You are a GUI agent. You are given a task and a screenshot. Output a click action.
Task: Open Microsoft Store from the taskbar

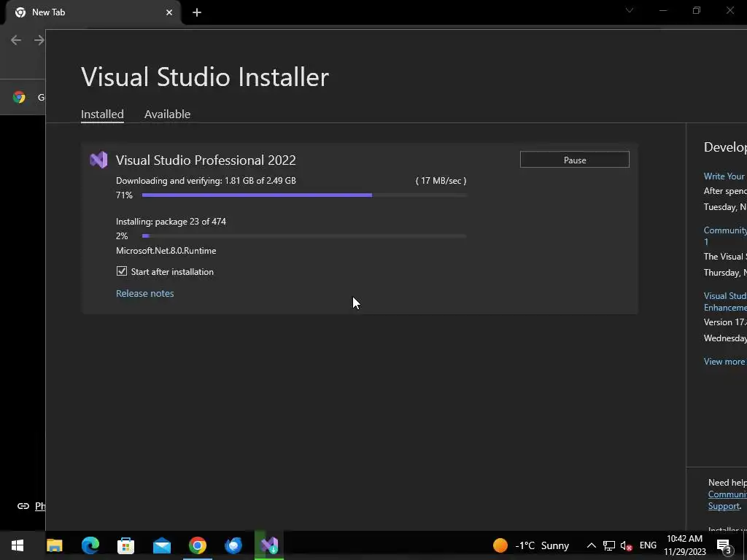click(125, 545)
